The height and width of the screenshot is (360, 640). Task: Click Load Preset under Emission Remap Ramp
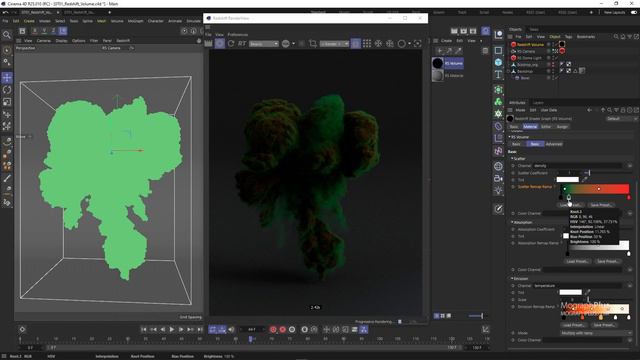point(573,325)
